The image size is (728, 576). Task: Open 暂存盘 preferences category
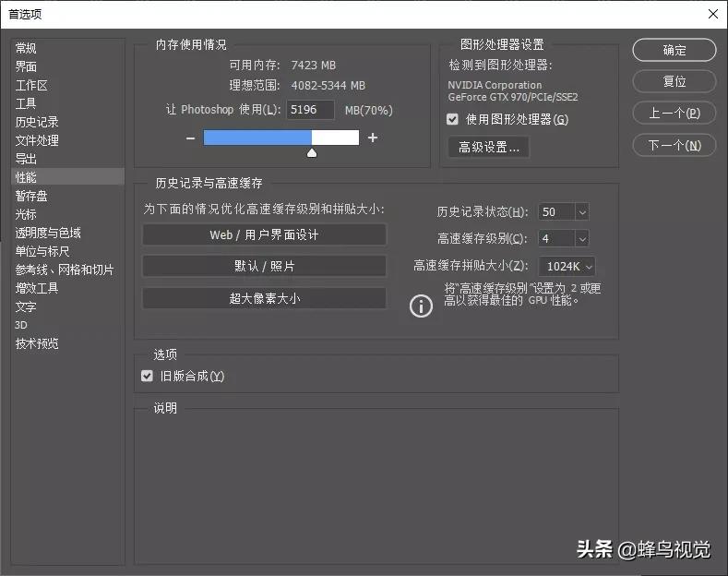[x=67, y=196]
